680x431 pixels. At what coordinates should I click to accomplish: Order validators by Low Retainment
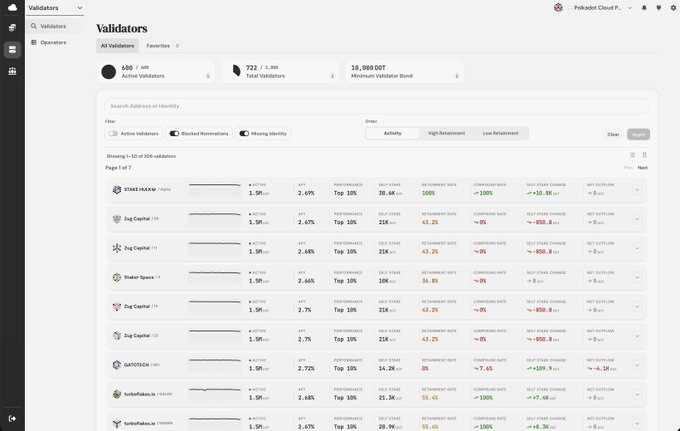(500, 133)
